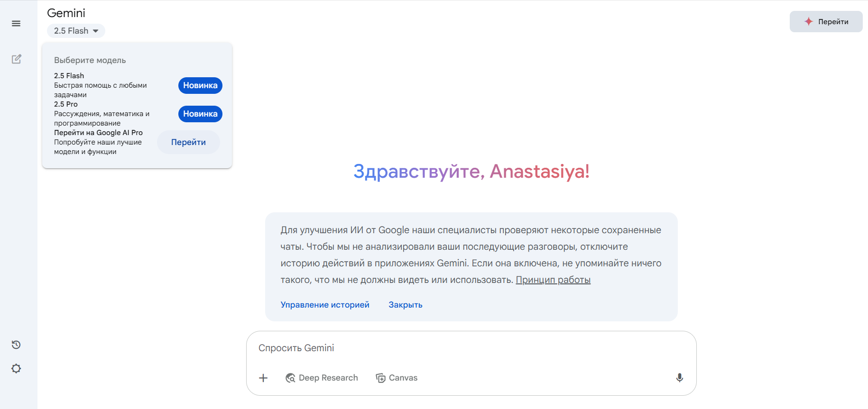
Task: Click the microphone voice input icon
Action: (x=679, y=378)
